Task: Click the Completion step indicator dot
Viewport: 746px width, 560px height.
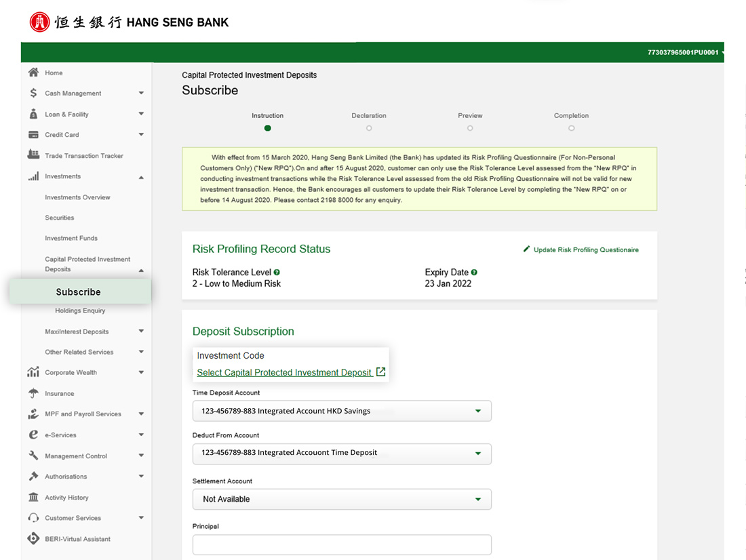Action: point(572,128)
